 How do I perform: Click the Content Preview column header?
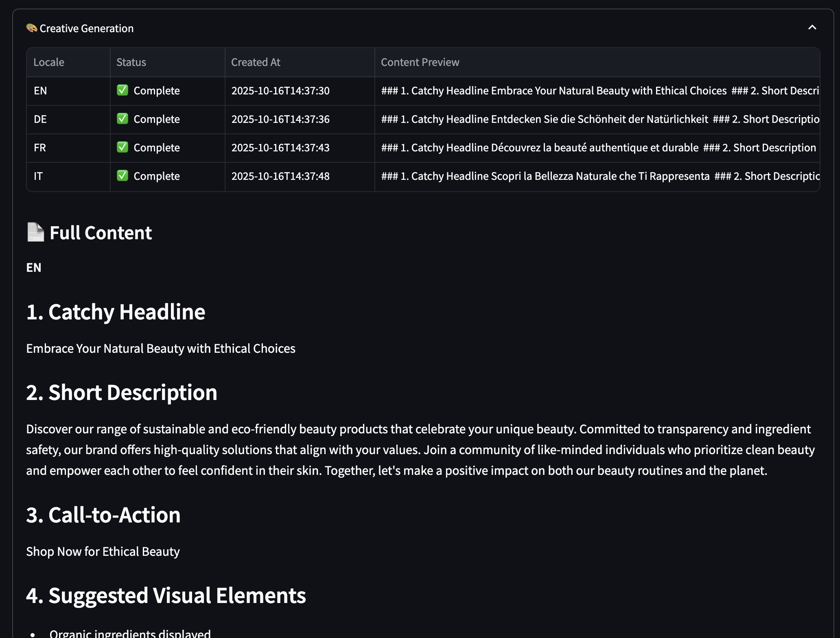click(x=420, y=62)
